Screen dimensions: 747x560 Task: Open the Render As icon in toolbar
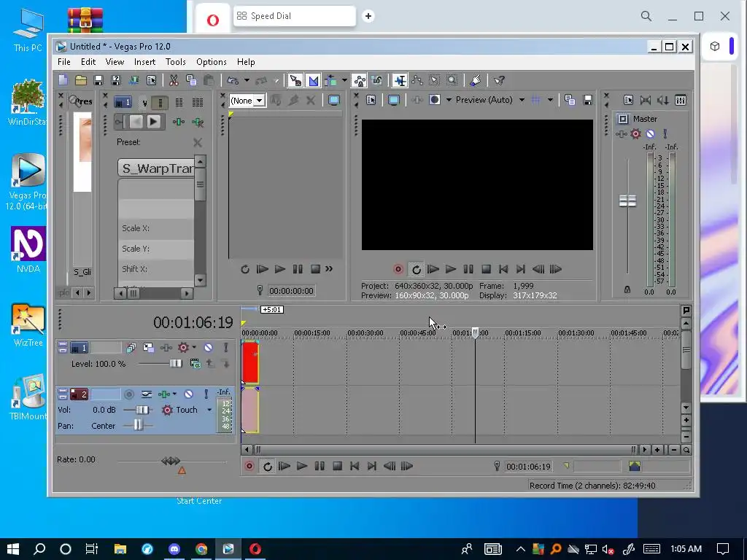tap(134, 80)
